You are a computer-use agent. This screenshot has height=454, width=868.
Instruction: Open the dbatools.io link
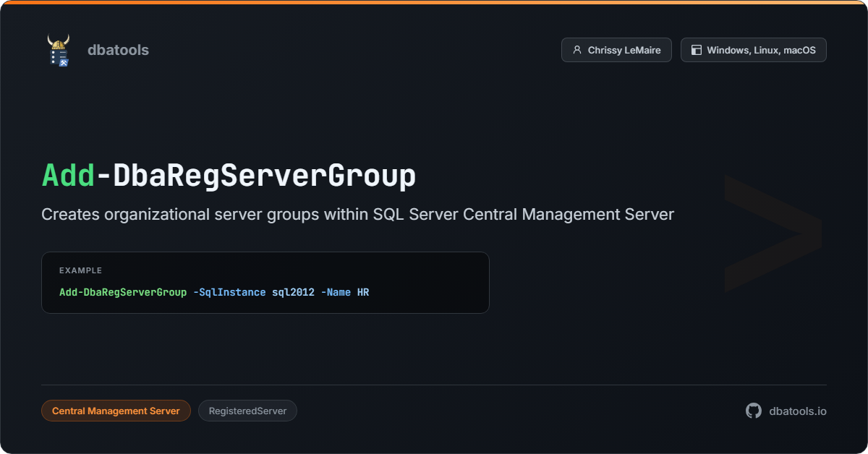click(798, 411)
